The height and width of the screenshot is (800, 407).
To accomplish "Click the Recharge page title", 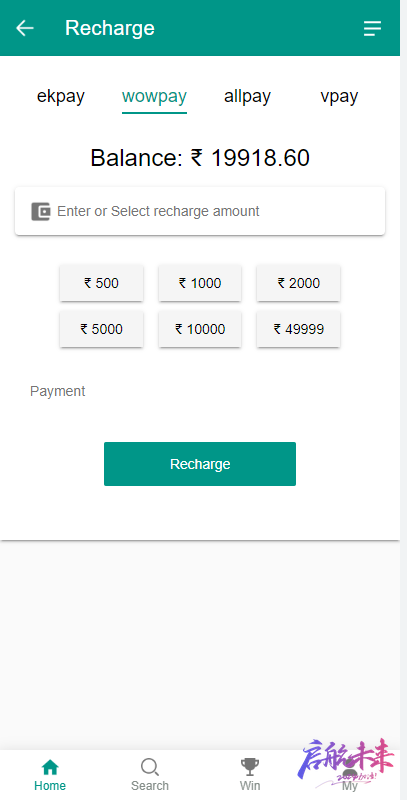I will [x=110, y=28].
